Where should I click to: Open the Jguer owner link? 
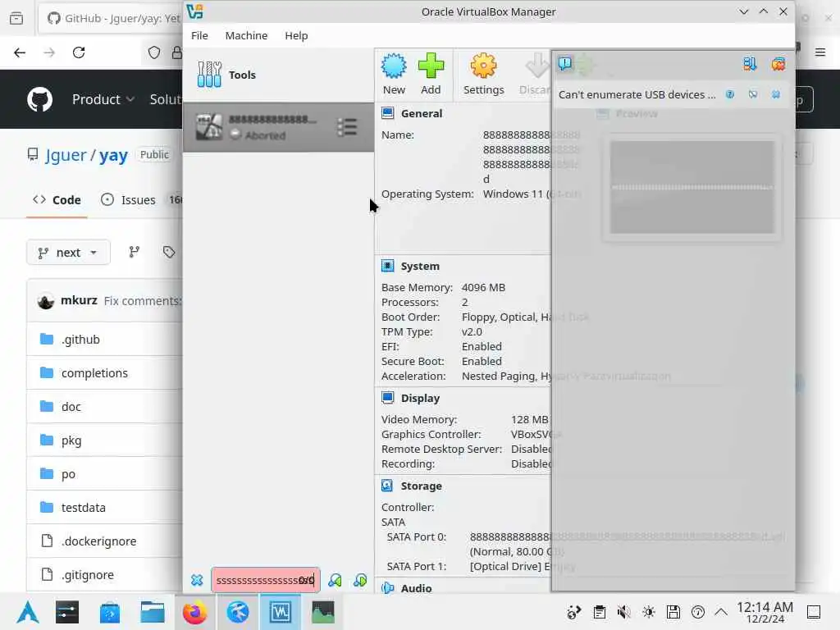66,155
